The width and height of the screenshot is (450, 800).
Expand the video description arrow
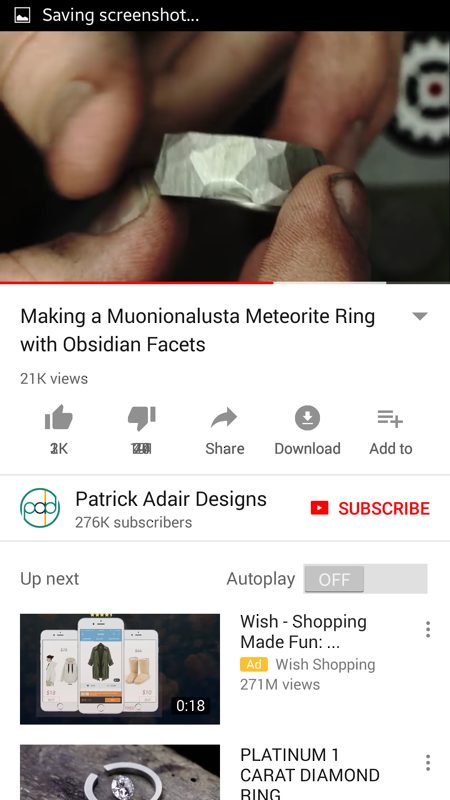coord(419,316)
